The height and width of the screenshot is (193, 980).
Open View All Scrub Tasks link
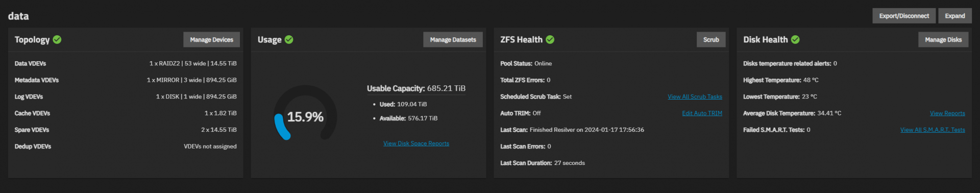(x=695, y=96)
